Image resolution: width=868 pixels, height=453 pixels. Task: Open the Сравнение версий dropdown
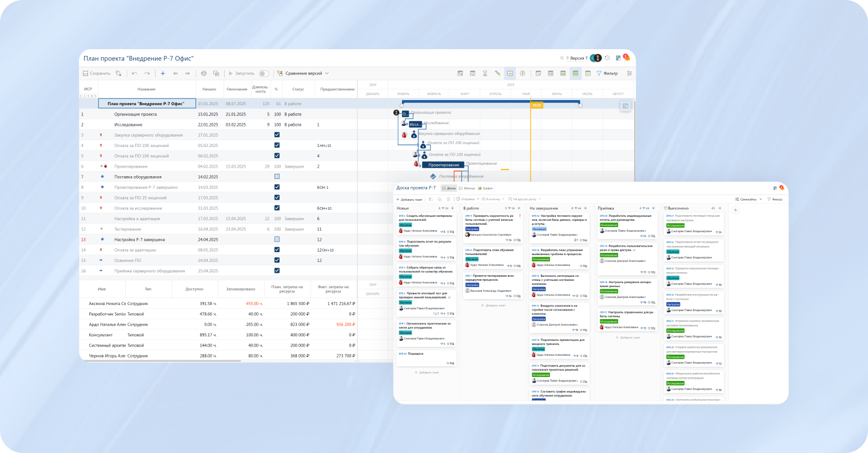[x=303, y=74]
